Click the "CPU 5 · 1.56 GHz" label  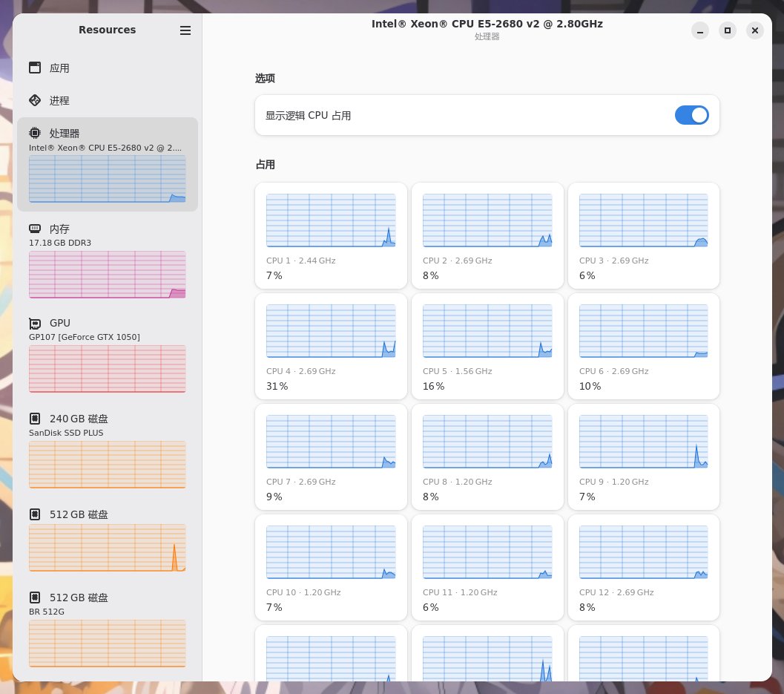458,371
